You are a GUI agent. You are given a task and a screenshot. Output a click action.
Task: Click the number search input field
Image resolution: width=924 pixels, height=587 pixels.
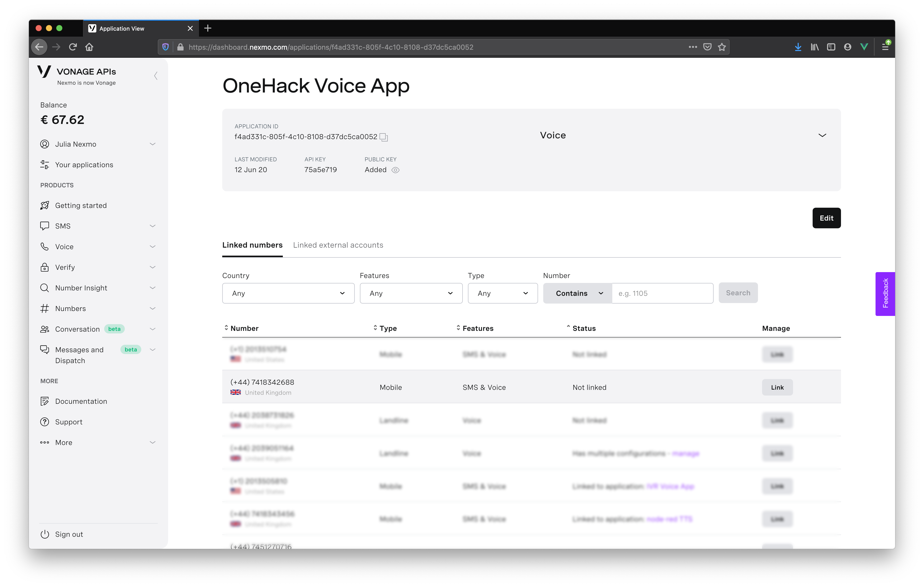tap(663, 293)
